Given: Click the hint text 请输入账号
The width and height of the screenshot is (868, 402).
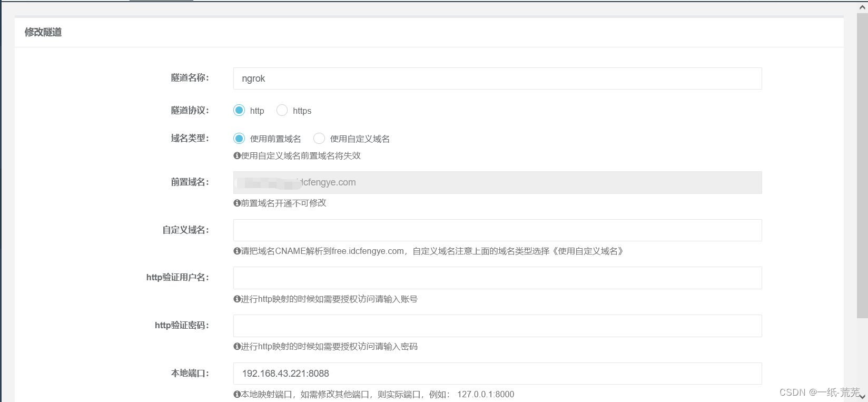Looking at the screenshot, I should click(329, 299).
